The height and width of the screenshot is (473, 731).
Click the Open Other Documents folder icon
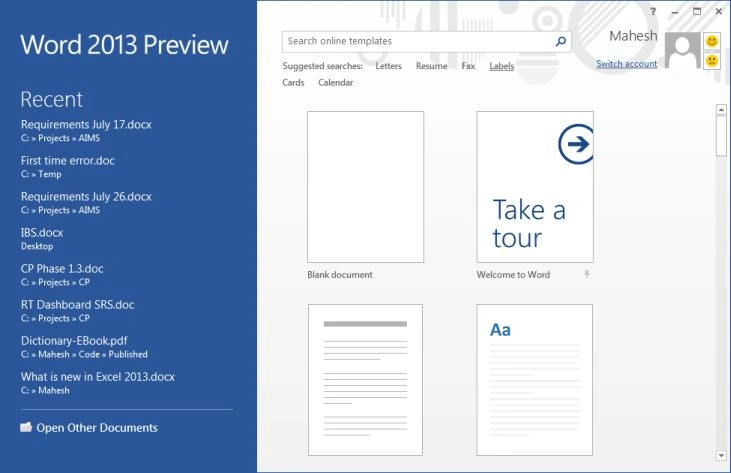[x=26, y=427]
